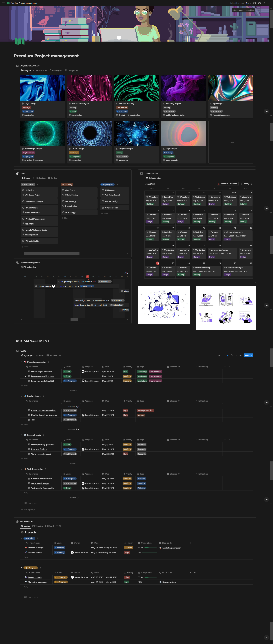Collapse the Marketing campaign group
The image size is (273, 644).
(22, 362)
